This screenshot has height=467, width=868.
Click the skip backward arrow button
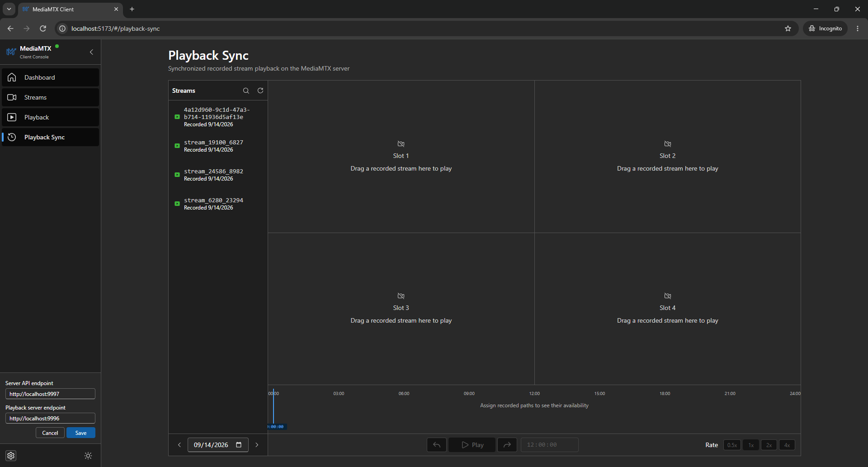[x=437, y=445]
